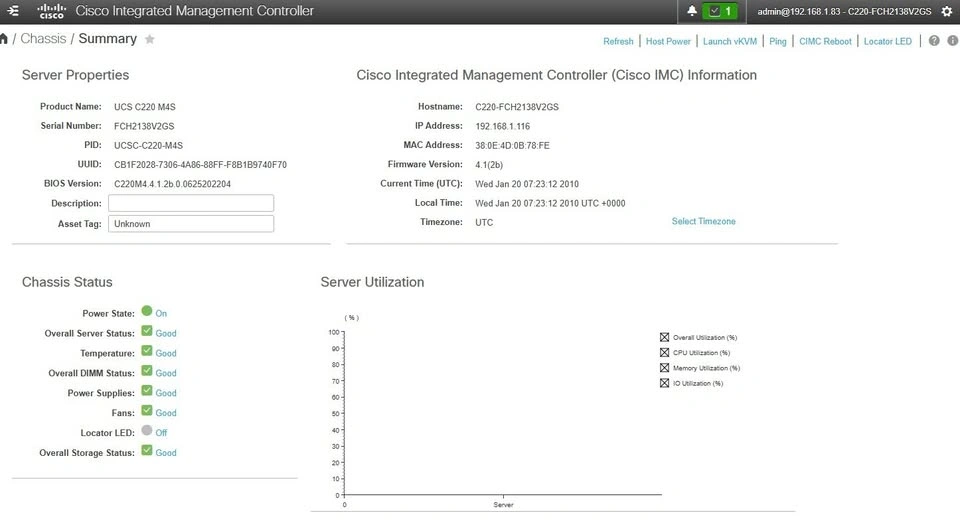Viewport: 960px width, 521px height.
Task: Click Overall Storage Status check icon
Action: (x=147, y=451)
